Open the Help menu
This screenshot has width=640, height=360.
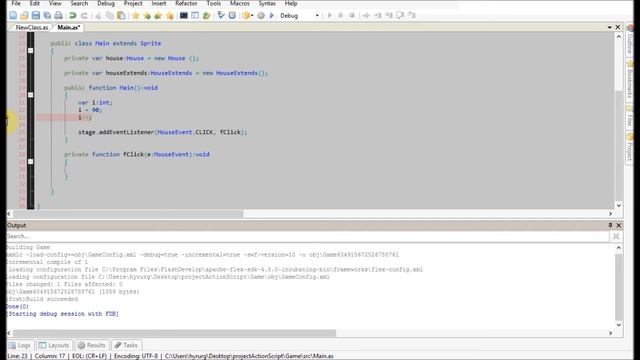pyautogui.click(x=291, y=3)
